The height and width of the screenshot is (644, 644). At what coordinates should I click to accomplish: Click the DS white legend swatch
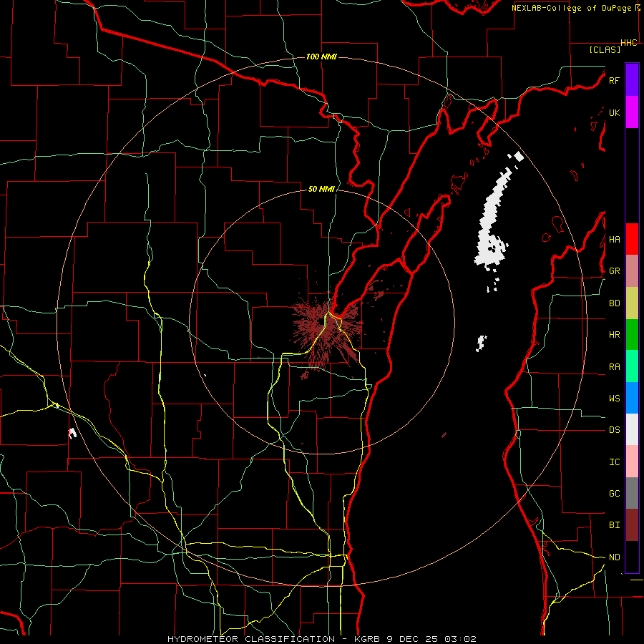632,429
